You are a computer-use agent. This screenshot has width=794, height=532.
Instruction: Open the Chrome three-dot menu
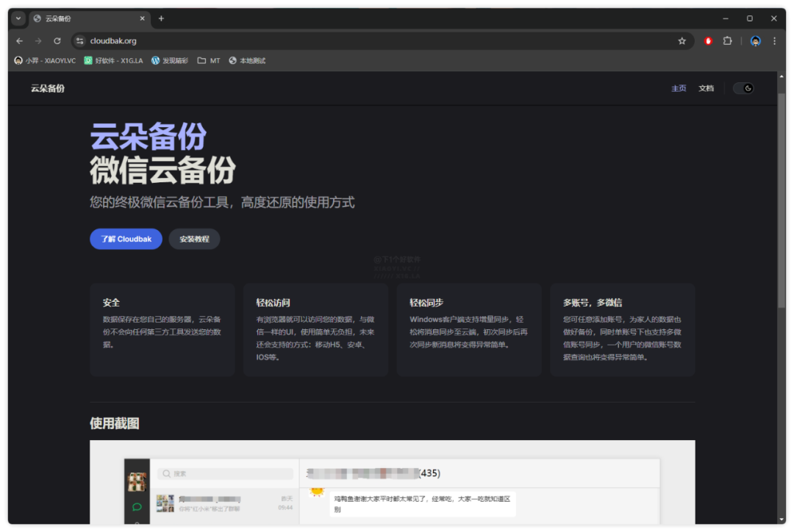click(774, 41)
